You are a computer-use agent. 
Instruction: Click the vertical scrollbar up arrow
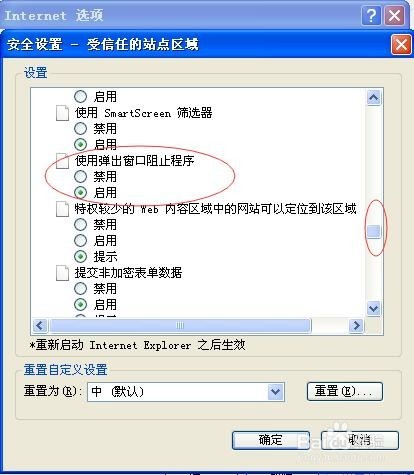coord(374,98)
